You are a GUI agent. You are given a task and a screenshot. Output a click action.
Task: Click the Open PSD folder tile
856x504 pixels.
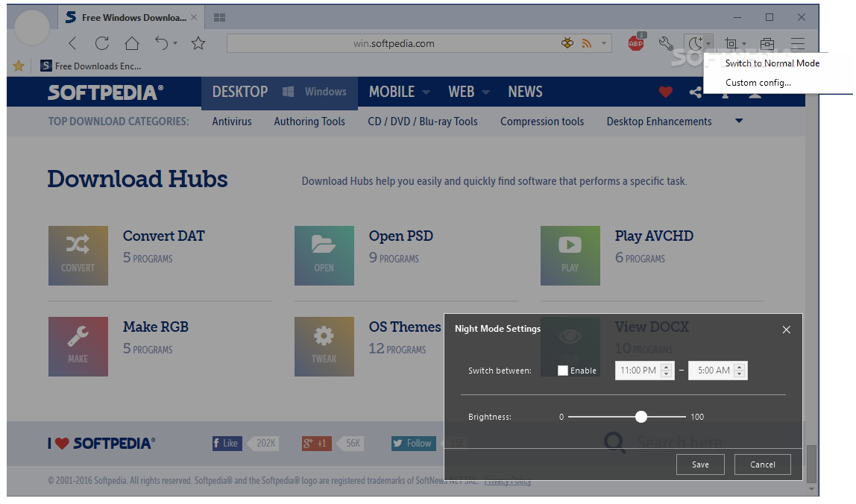click(324, 256)
